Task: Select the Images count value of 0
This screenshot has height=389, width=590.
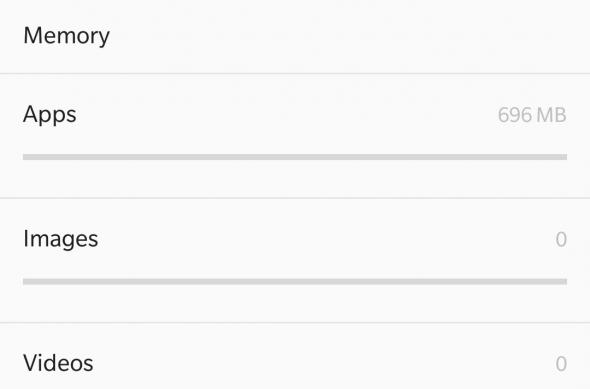Action: point(561,239)
